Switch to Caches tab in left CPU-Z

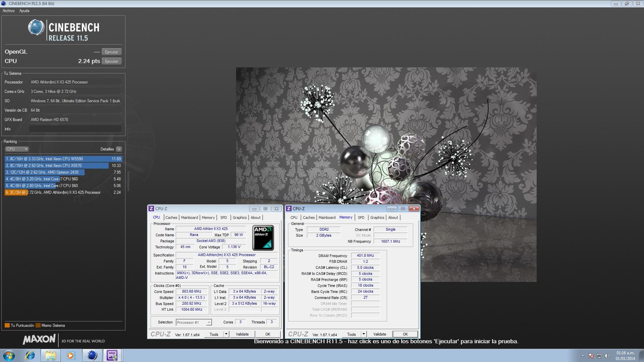click(x=171, y=218)
